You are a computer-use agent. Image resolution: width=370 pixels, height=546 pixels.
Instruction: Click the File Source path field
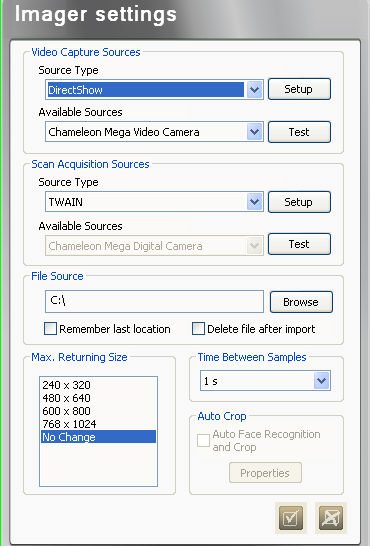pyautogui.click(x=154, y=302)
